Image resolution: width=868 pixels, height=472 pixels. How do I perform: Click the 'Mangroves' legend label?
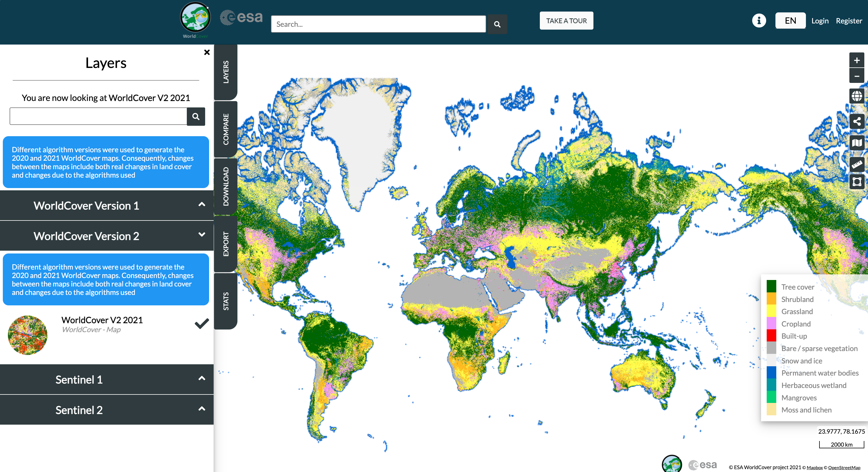[x=799, y=398]
